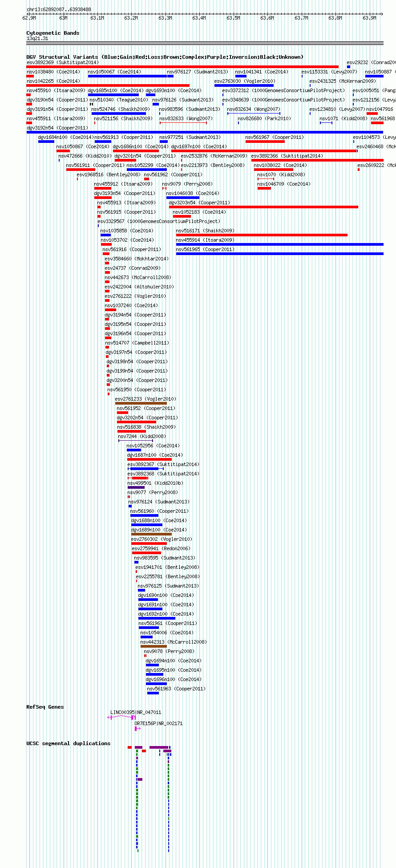Click nsv1038022 (Coe2014) label
This screenshot has width=396, height=868.
pyautogui.click(x=280, y=165)
